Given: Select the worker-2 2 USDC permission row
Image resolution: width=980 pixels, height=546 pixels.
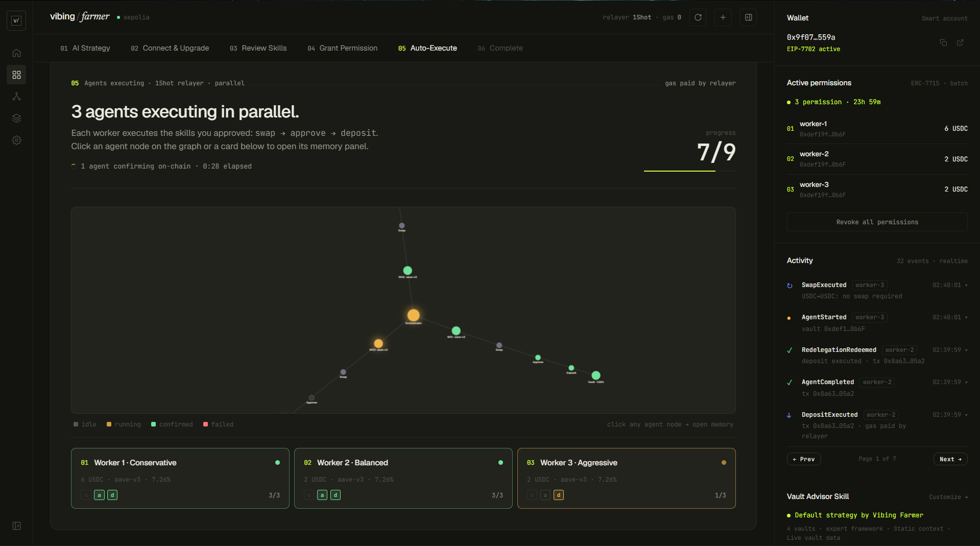Looking at the screenshot, I should tap(877, 159).
